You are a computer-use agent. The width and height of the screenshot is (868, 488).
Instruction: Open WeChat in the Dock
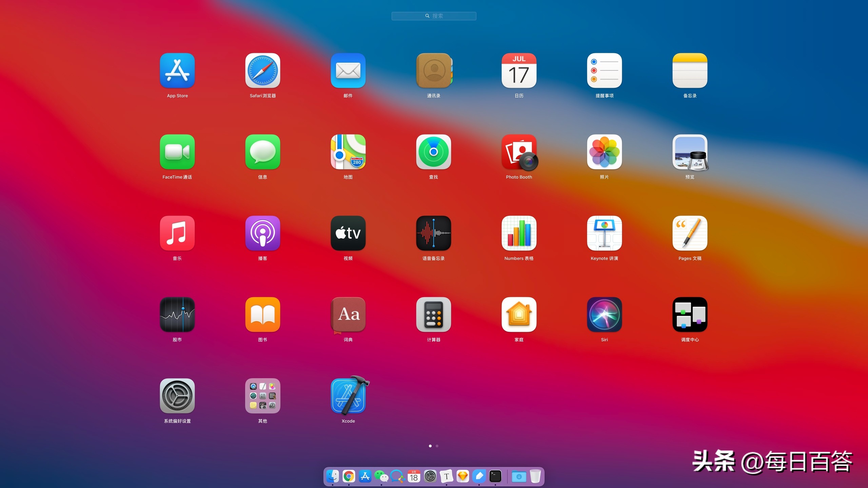(x=381, y=476)
